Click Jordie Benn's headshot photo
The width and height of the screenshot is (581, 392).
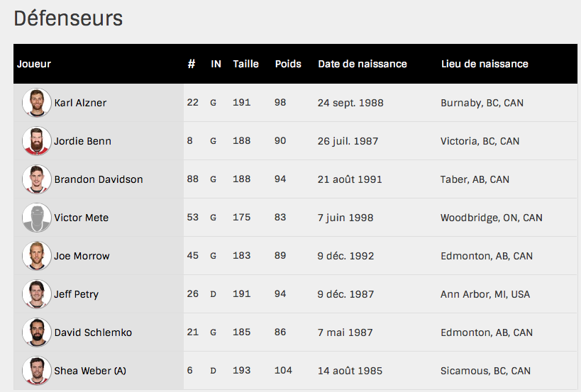(36, 141)
